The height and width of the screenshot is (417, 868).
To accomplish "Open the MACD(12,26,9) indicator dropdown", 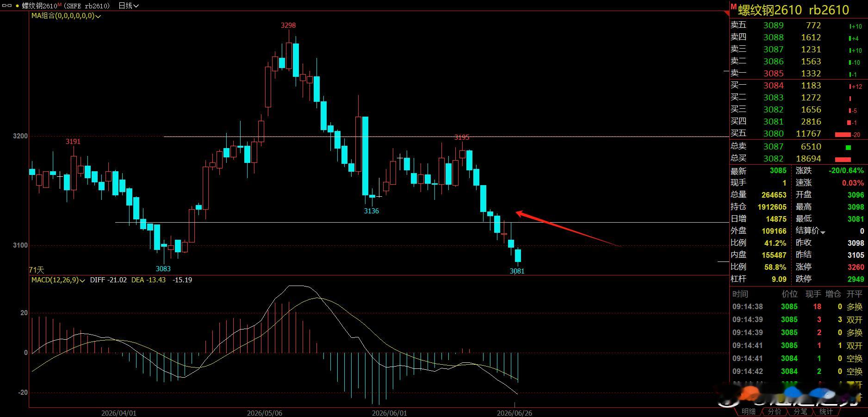I will click(x=82, y=280).
